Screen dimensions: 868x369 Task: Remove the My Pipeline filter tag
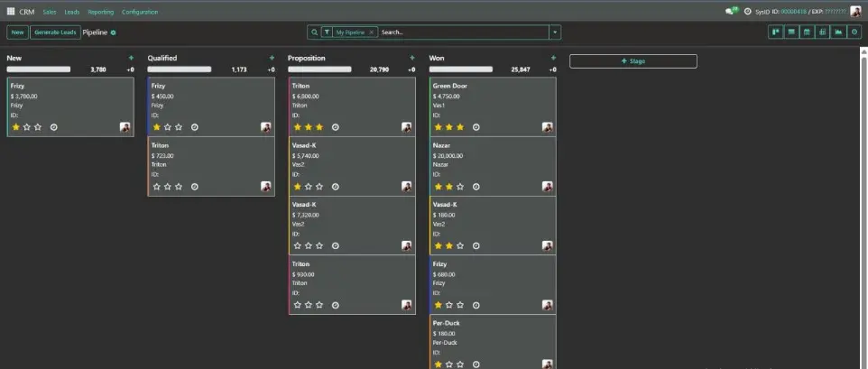[x=371, y=32]
